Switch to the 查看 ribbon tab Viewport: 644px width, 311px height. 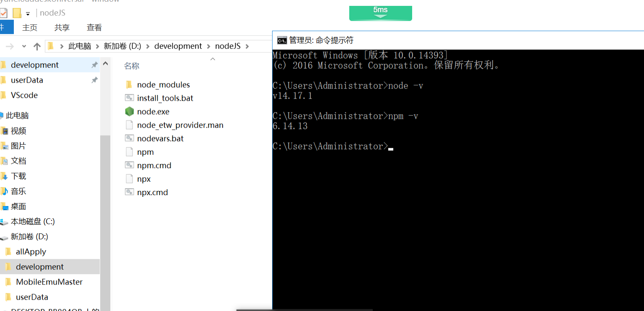[x=94, y=27]
